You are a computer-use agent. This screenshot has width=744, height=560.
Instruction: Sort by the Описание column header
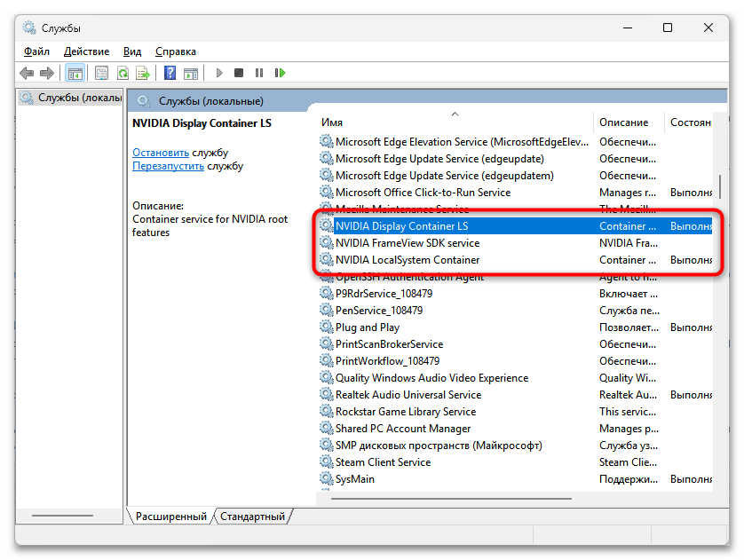point(629,122)
